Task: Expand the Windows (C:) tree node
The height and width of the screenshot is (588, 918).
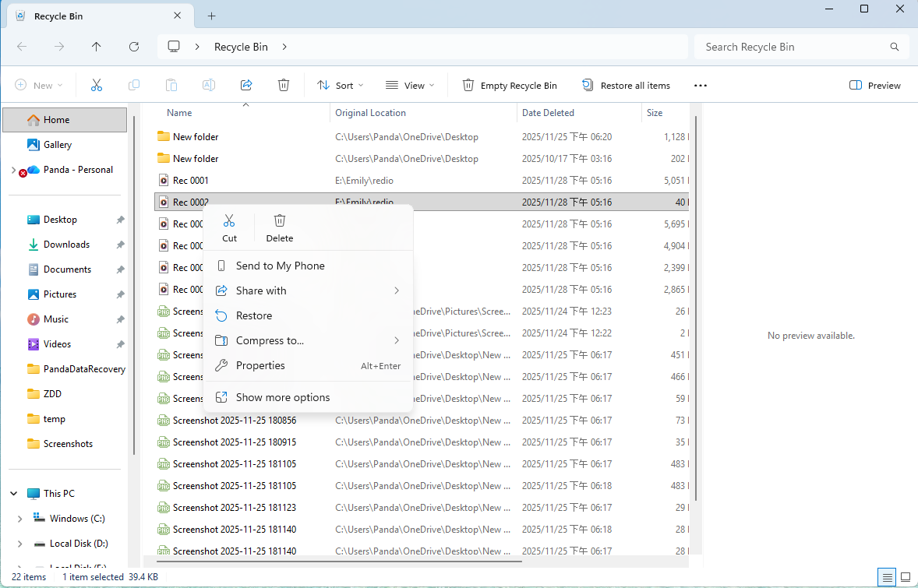Action: tap(20, 519)
